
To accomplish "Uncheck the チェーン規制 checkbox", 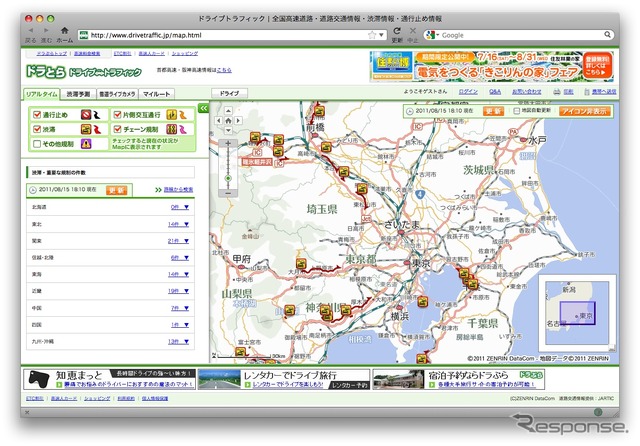I will pyautogui.click(x=118, y=129).
